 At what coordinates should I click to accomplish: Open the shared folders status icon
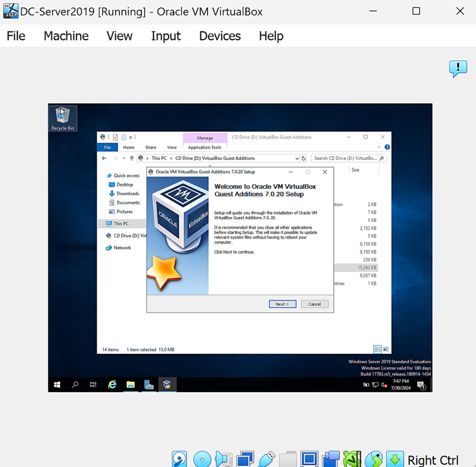click(x=288, y=459)
